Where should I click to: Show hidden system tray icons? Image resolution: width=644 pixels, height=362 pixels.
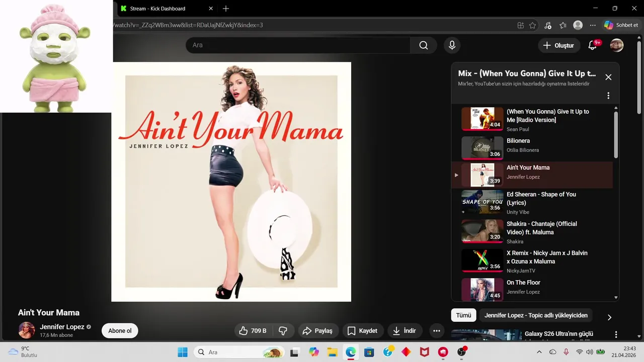click(x=539, y=352)
